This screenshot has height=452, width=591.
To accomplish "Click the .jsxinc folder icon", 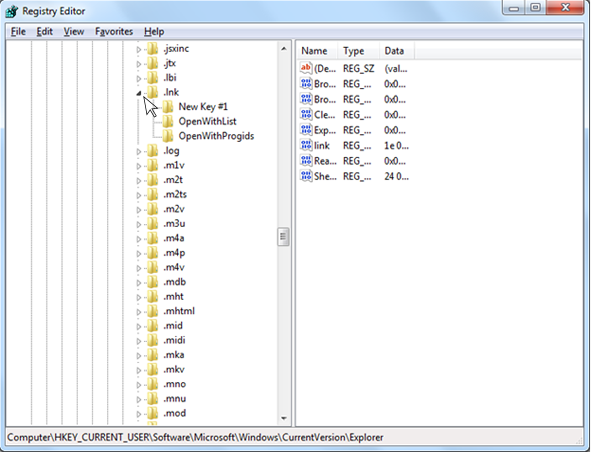I will [x=152, y=48].
